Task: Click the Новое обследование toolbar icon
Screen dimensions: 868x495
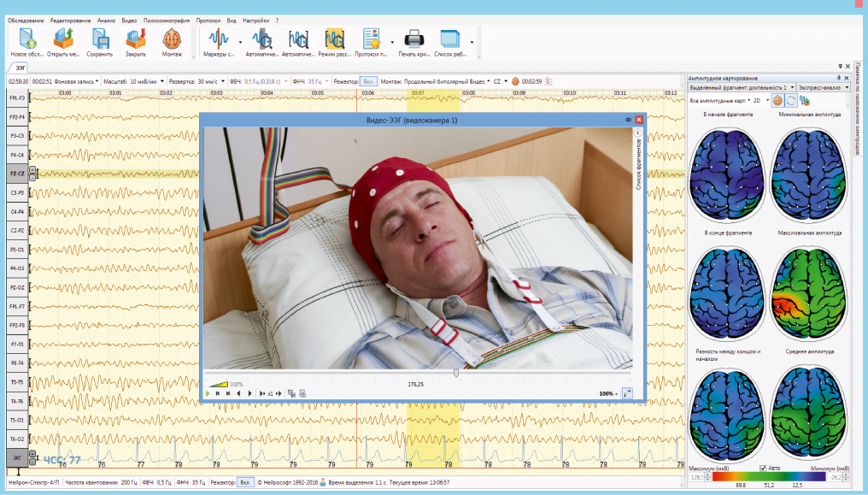Action: click(26, 39)
